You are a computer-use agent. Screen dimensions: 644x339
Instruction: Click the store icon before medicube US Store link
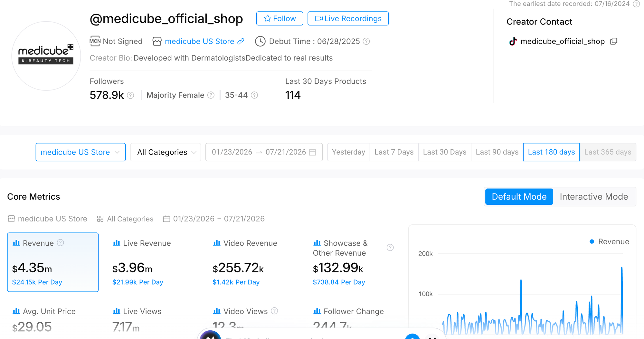157,42
